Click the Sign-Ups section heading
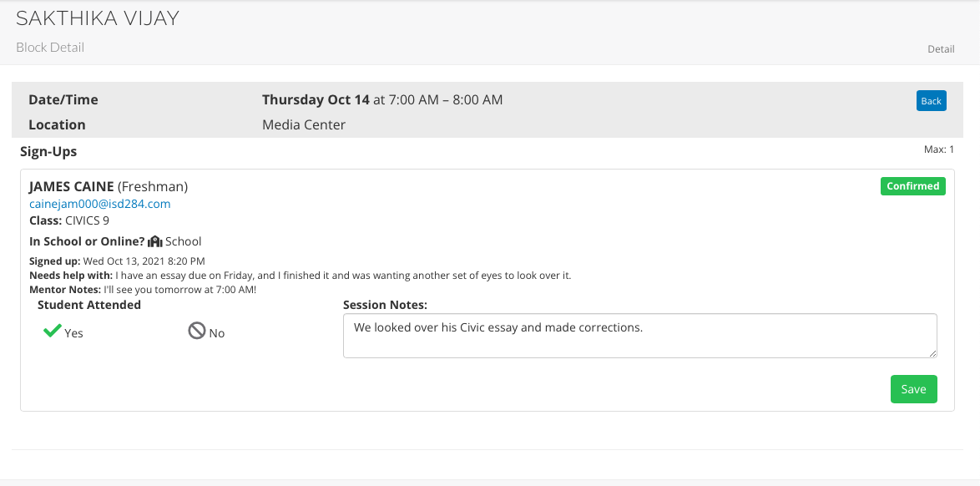 (x=48, y=152)
